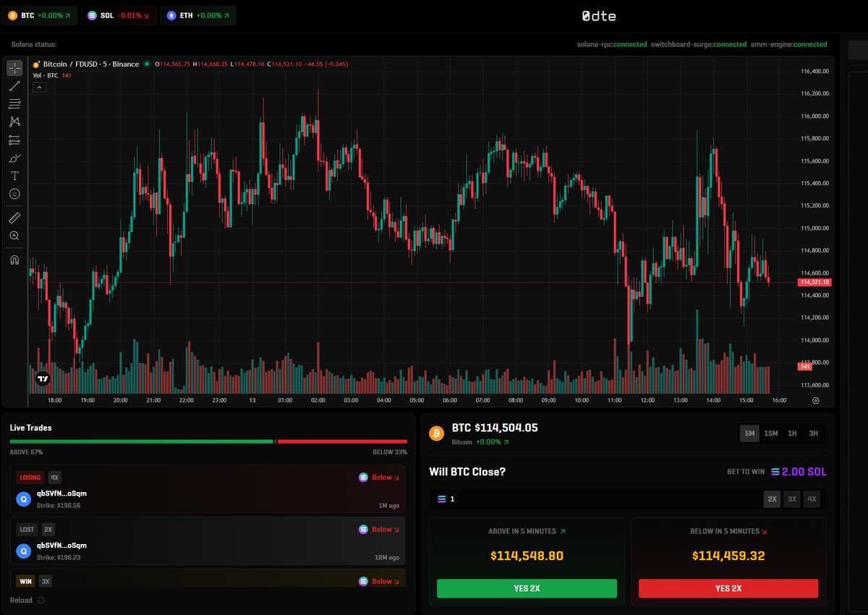This screenshot has width=868, height=615.
Task: Click the above/below sentiment progress bar
Action: (208, 441)
